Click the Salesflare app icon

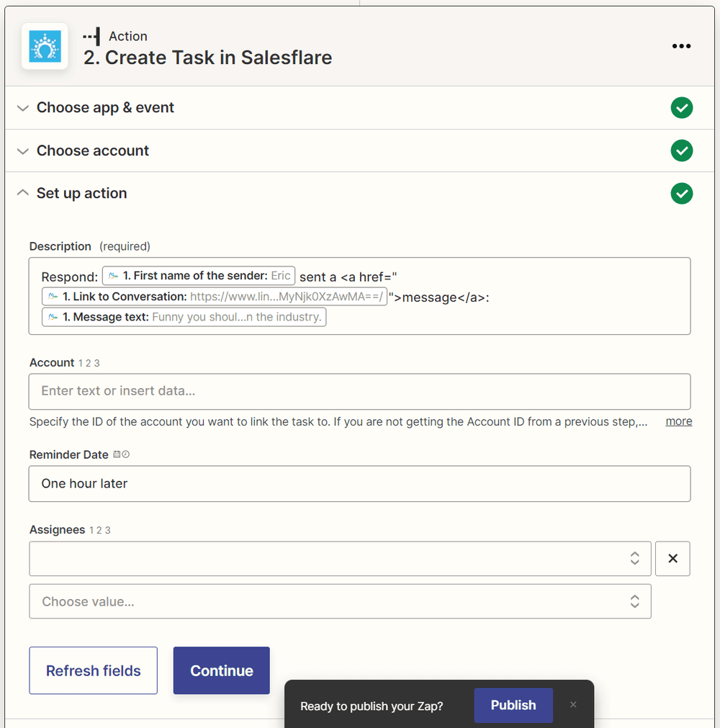tap(45, 46)
